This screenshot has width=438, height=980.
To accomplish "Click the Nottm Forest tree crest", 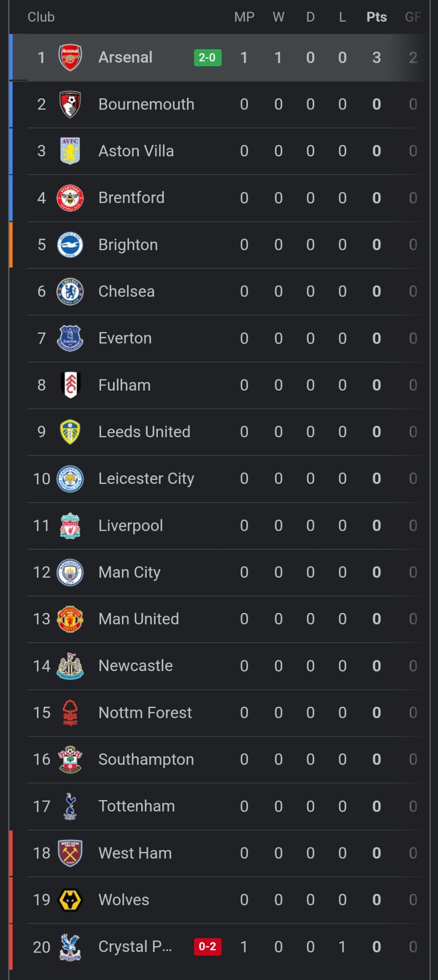I will [70, 713].
